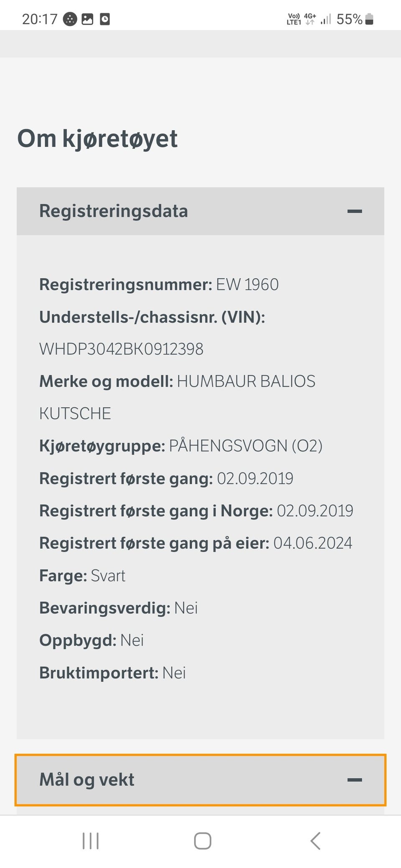Collapse the Mål og vekt section

355,780
